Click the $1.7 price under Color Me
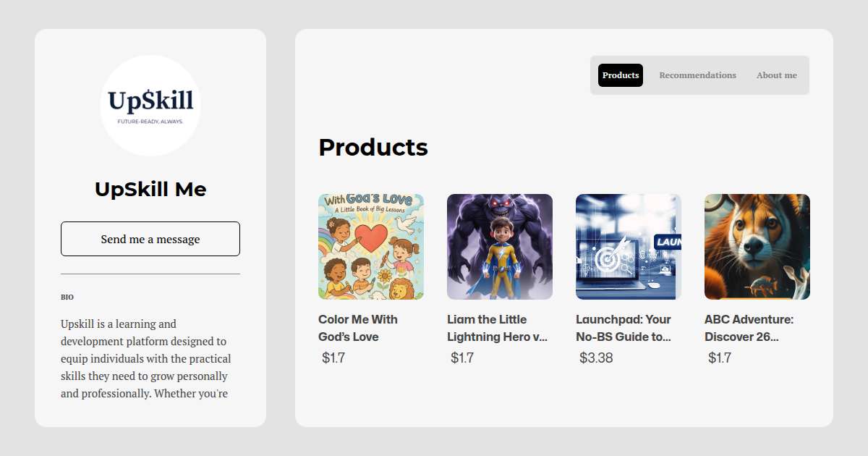This screenshot has height=456, width=868. [333, 358]
